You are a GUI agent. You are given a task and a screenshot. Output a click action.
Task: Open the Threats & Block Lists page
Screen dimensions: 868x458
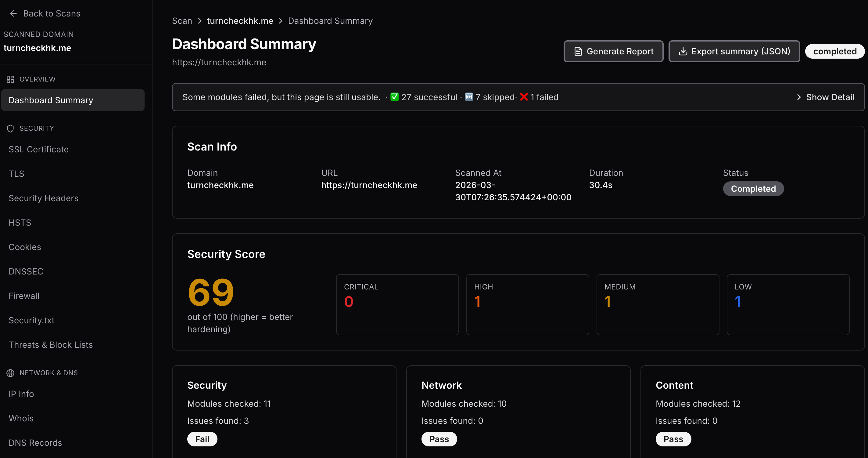pos(51,345)
